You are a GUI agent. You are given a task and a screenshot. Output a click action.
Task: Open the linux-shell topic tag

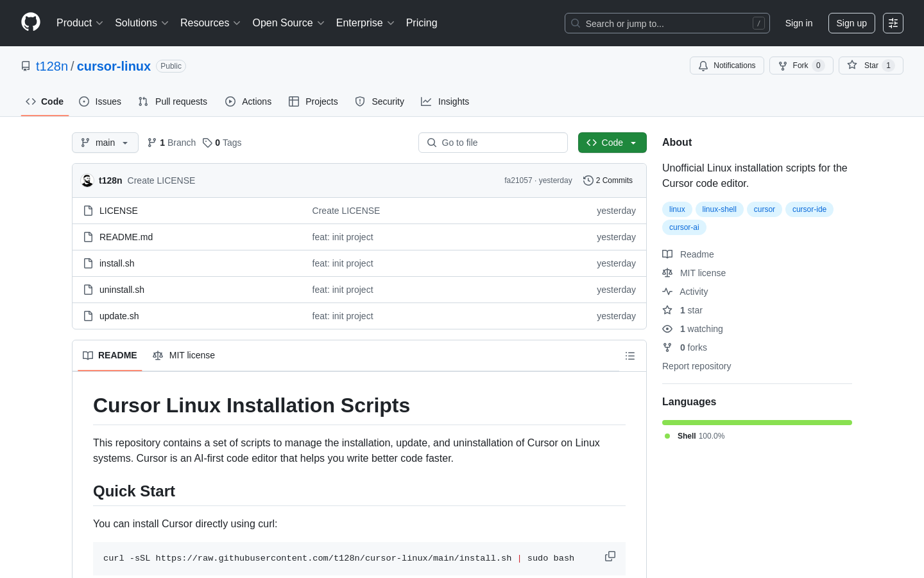(x=719, y=209)
